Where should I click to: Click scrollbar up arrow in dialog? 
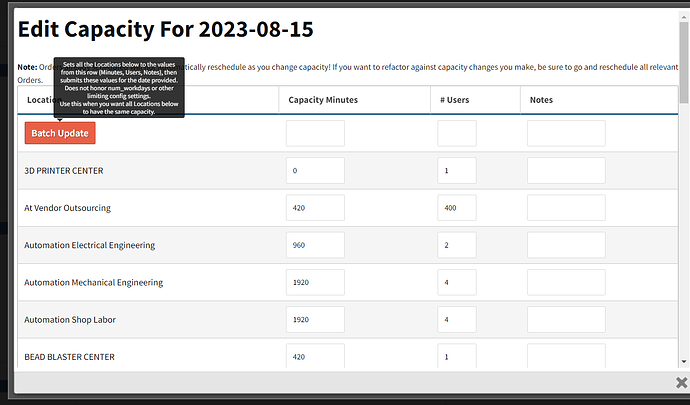[x=683, y=18]
